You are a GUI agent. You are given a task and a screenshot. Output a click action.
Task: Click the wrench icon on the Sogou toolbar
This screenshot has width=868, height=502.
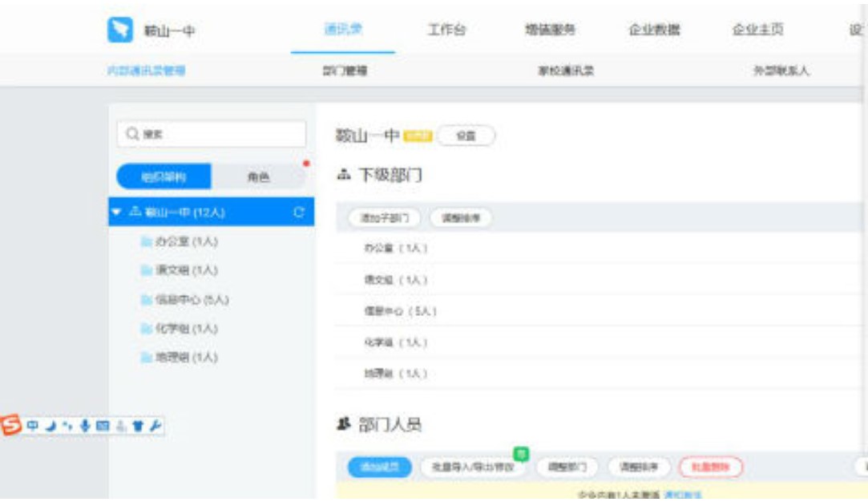(157, 427)
